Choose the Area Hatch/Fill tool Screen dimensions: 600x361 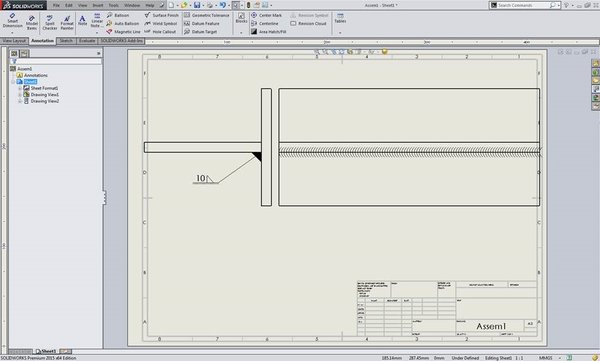pyautogui.click(x=269, y=32)
